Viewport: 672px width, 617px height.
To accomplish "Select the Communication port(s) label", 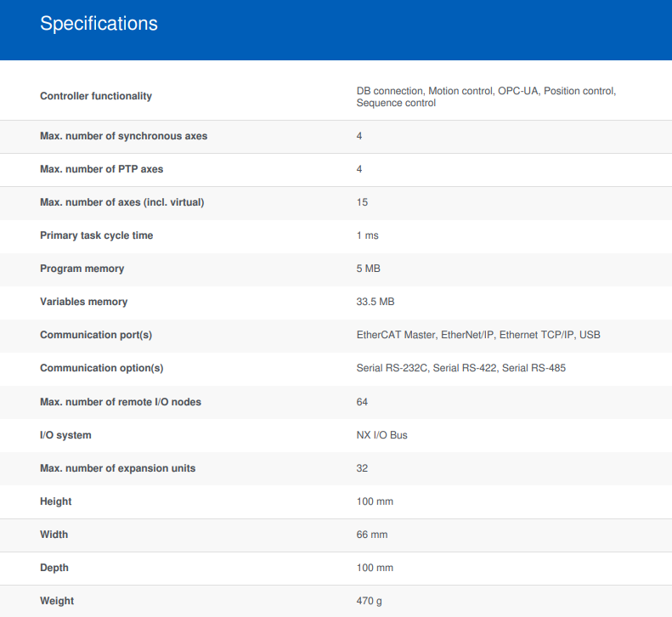I will (x=96, y=335).
